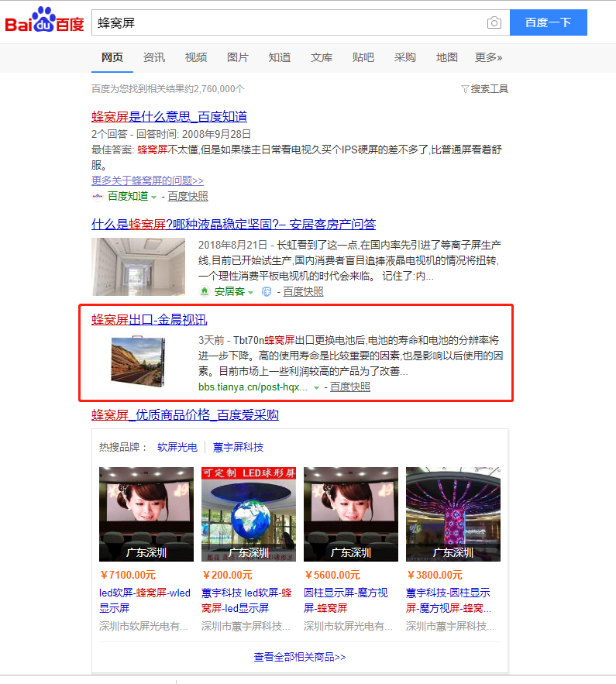616x684 pixels.
Task: Click the 百度一下 search button
Action: 549,22
